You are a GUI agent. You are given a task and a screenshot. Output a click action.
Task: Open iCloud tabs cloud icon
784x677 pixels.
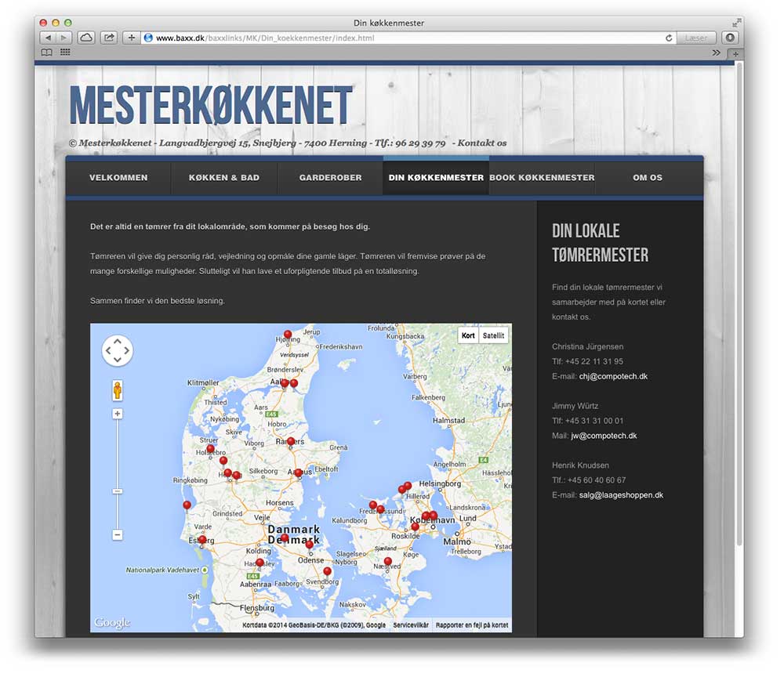click(x=86, y=38)
